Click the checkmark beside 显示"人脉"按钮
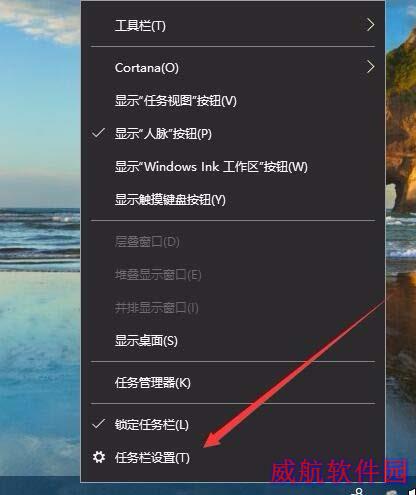Image resolution: width=416 pixels, height=495 pixels. 99,133
